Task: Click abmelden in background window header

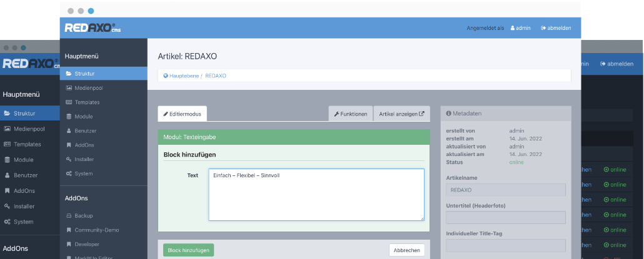Action: click(x=617, y=64)
